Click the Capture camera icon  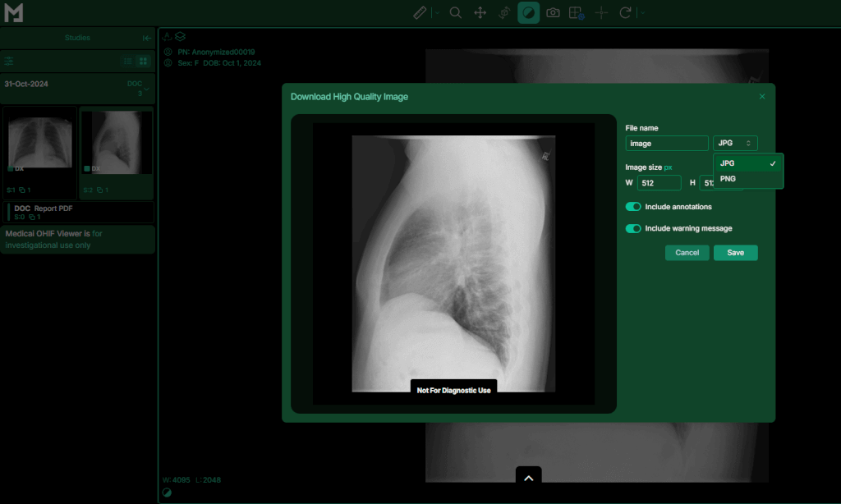554,13
